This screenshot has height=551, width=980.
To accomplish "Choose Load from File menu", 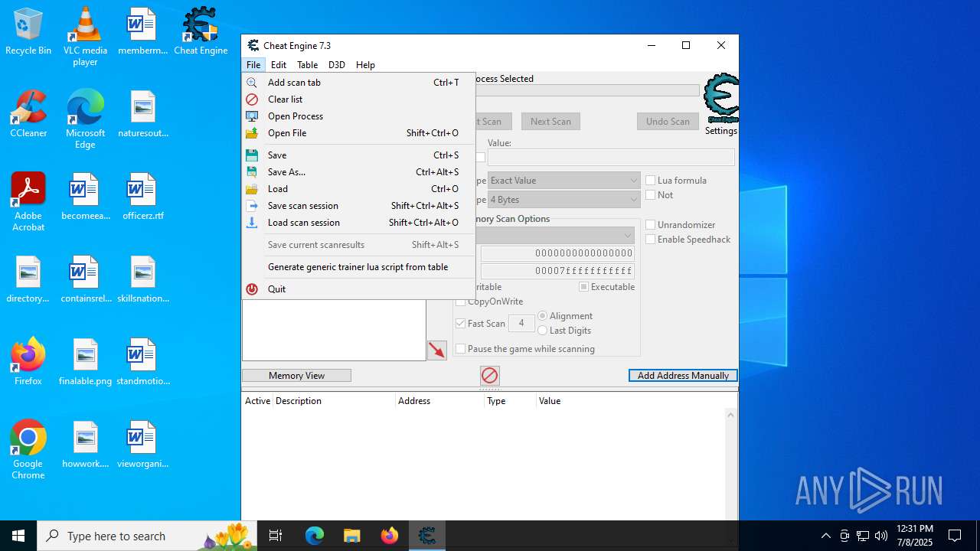I will (358, 188).
